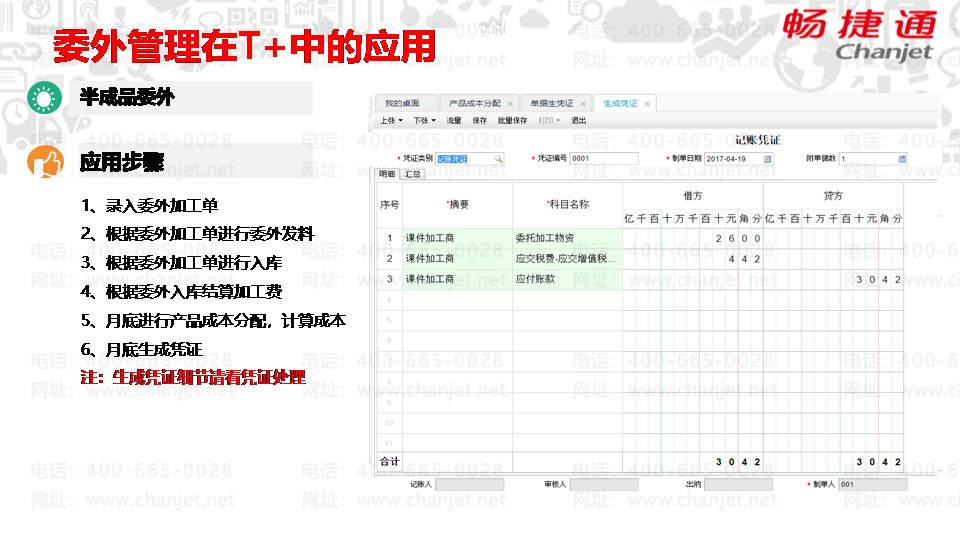Select row 2 摘要 cell 课件加工商
Screen dimensions: 960x540
tap(457, 258)
